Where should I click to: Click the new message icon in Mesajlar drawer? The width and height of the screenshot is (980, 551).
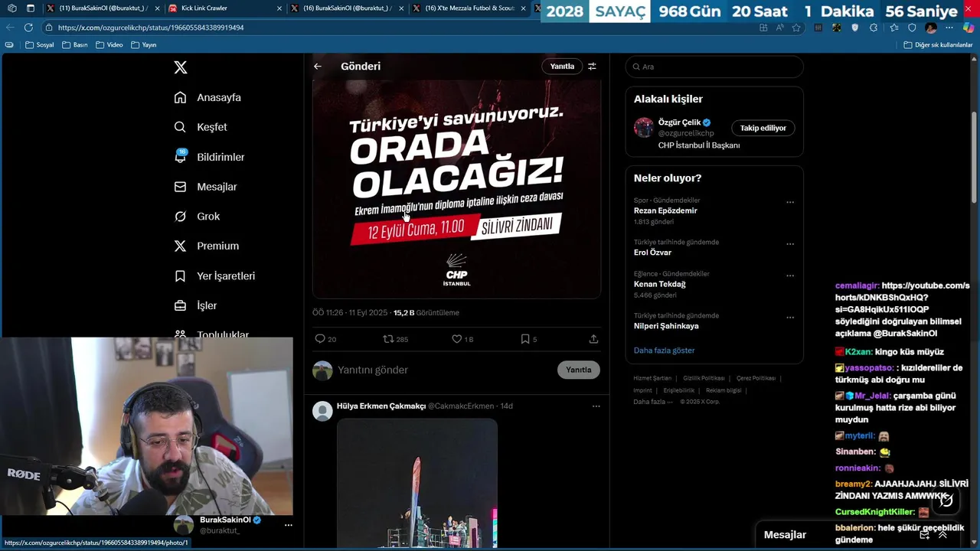(924, 535)
